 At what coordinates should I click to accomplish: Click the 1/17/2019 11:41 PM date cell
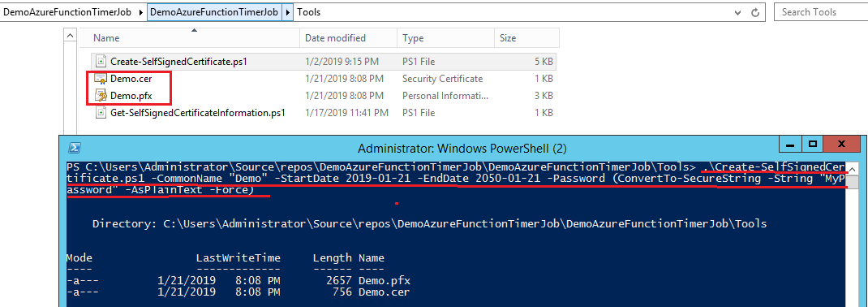(346, 113)
